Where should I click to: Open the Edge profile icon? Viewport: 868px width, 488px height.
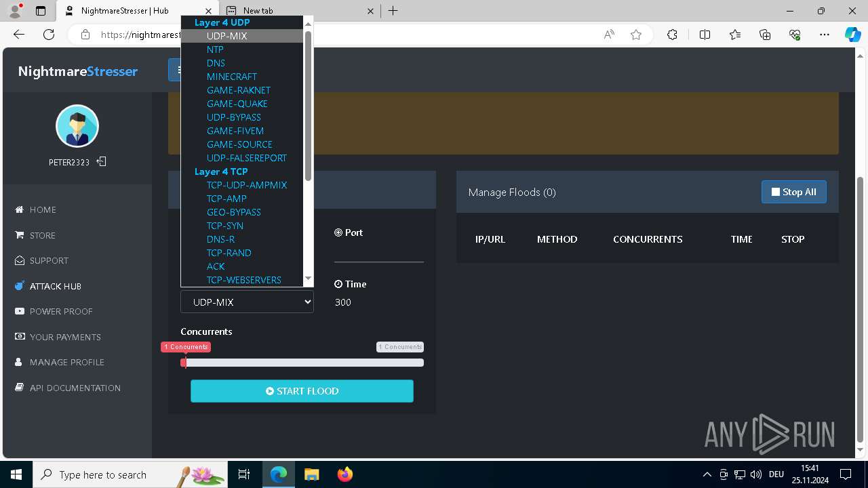click(x=15, y=11)
